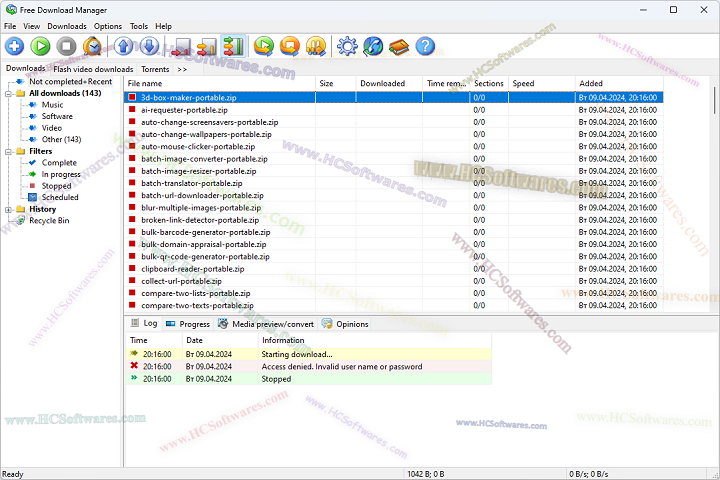Sort by Sections column header

coord(489,83)
